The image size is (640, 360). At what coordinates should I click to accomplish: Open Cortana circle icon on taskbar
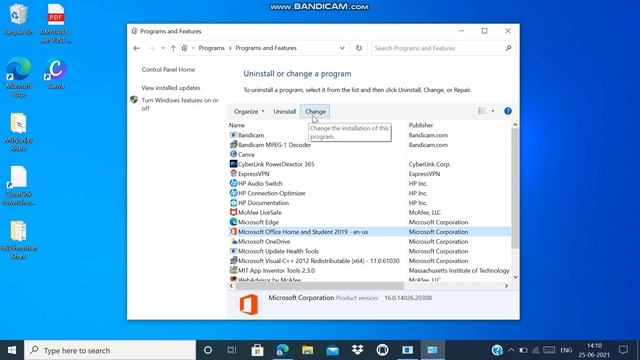208,350
